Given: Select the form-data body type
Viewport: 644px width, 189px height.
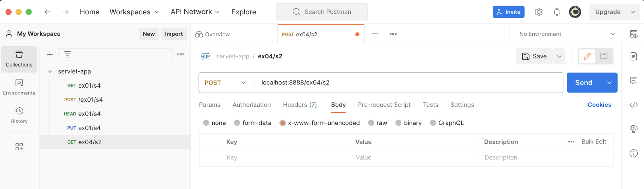Looking at the screenshot, I should tap(253, 123).
